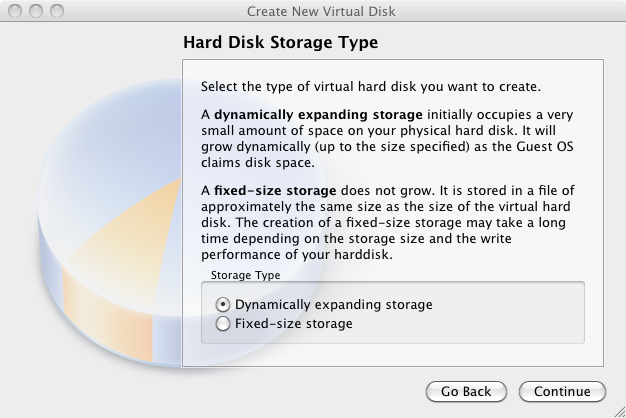
Task: Minimize the virtual disk wizard window
Action: coord(36,11)
